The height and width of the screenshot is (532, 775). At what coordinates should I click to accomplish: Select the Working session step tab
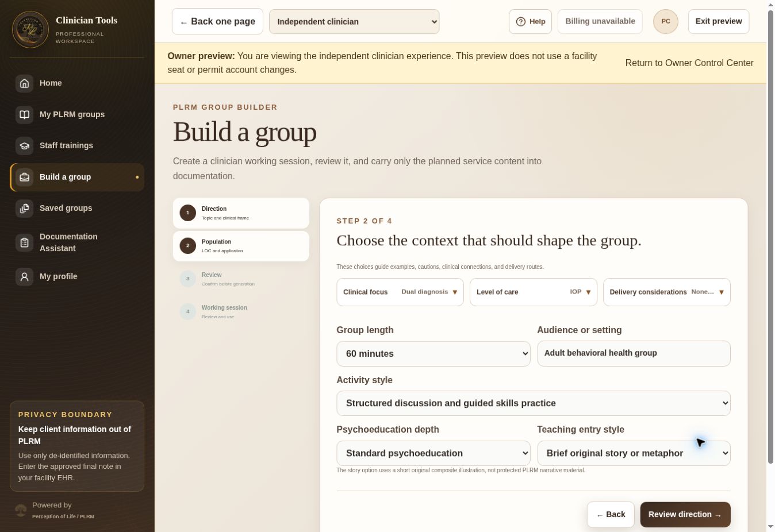point(241,312)
